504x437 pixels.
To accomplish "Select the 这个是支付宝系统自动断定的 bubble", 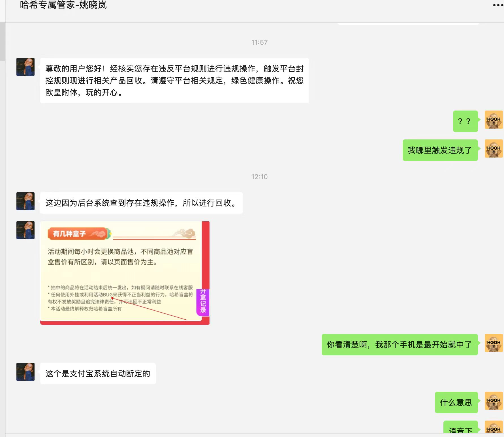I will [98, 374].
